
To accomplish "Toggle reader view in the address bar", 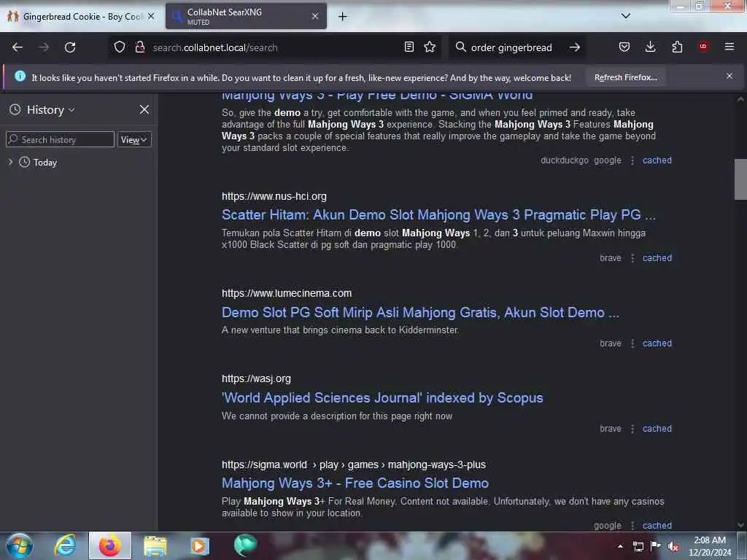I will 409,47.
